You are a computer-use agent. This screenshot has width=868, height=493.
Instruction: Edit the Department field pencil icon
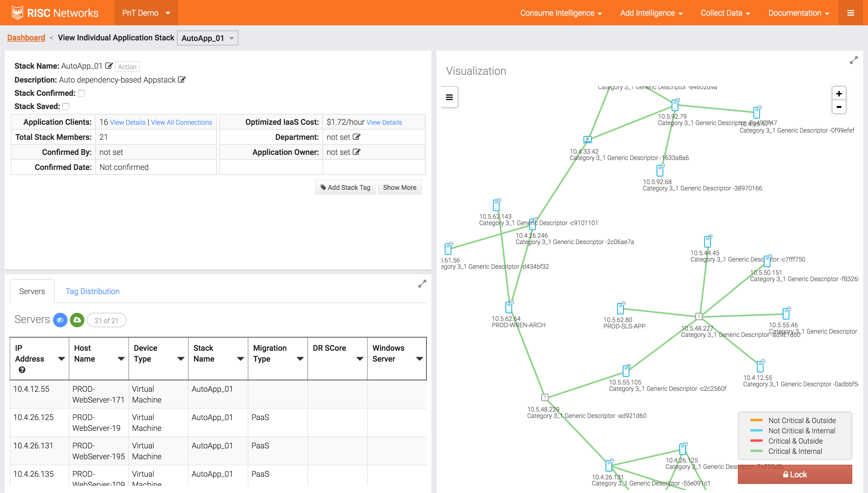357,137
